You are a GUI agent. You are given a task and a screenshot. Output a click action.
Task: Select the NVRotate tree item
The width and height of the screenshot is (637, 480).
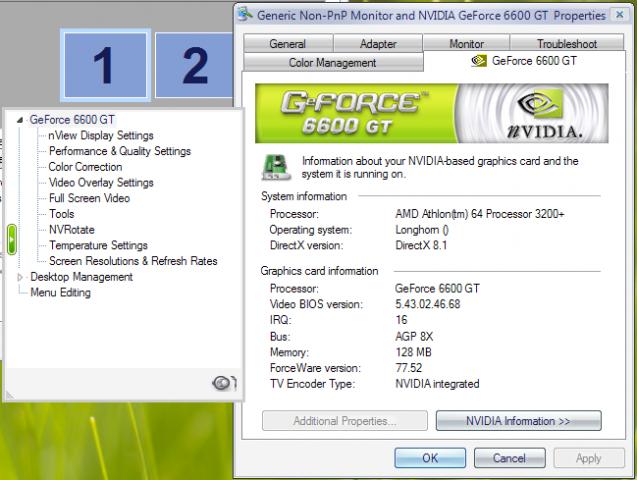pos(72,230)
